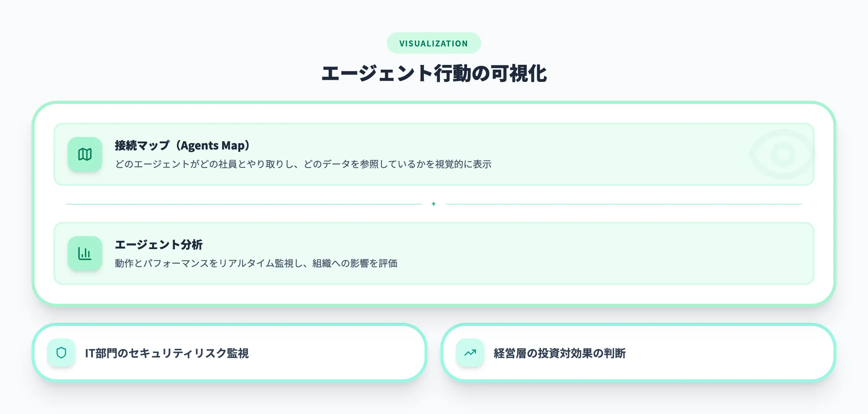
Task: Select the VISUALIZATION badge
Action: [x=434, y=43]
